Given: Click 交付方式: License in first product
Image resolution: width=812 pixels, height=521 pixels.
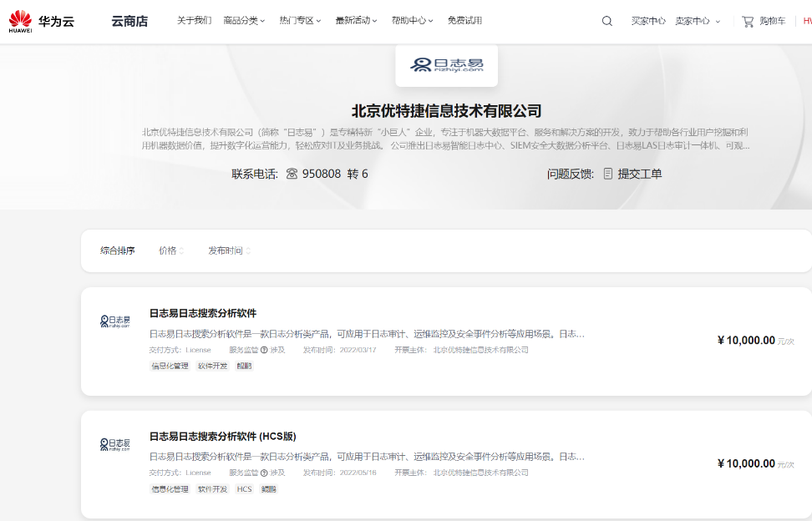Looking at the screenshot, I should [x=180, y=351].
